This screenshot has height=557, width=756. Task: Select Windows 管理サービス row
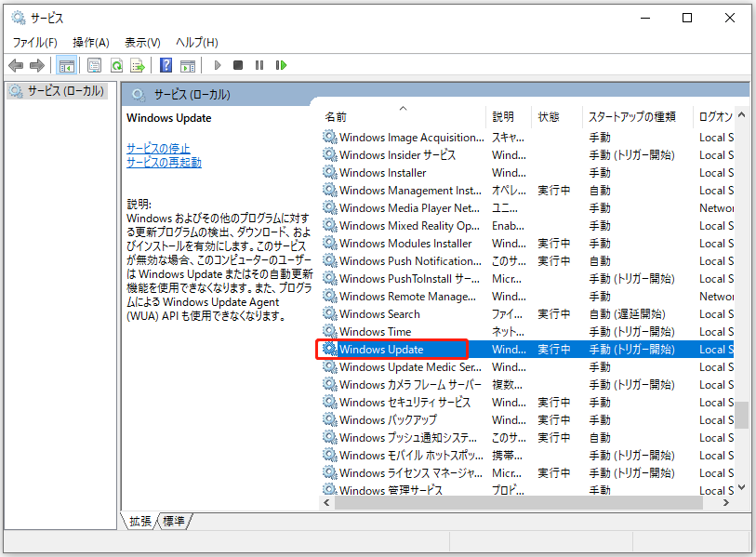tap(527, 489)
